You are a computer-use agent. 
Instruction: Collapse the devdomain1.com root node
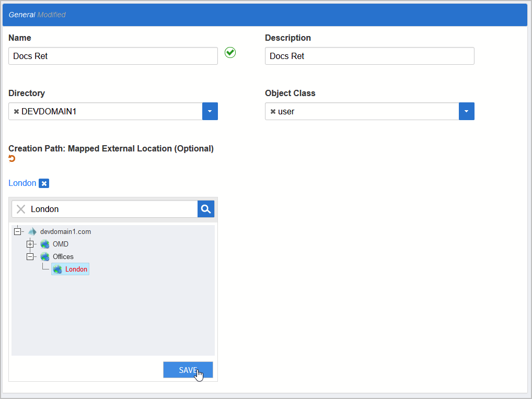(x=17, y=231)
